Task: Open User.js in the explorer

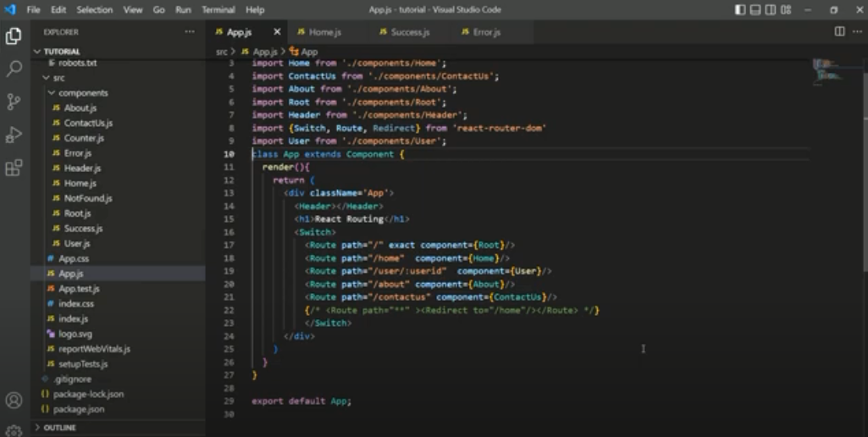Action: 77,243
